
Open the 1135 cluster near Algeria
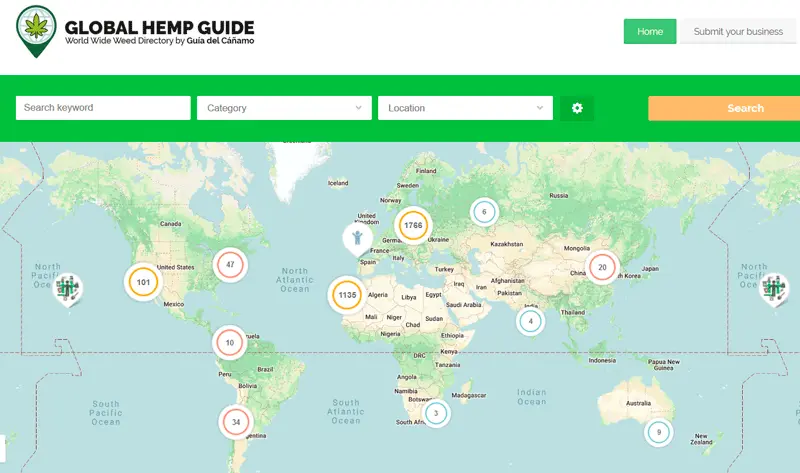[x=347, y=295]
